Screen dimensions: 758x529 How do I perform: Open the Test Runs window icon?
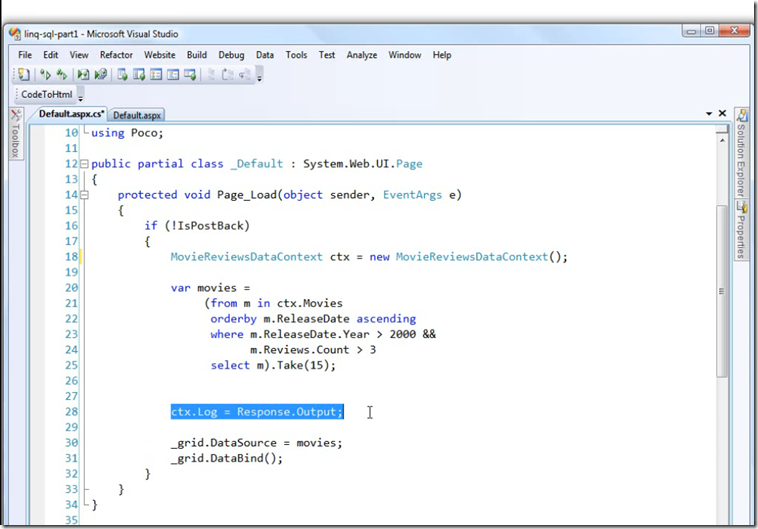click(190, 74)
